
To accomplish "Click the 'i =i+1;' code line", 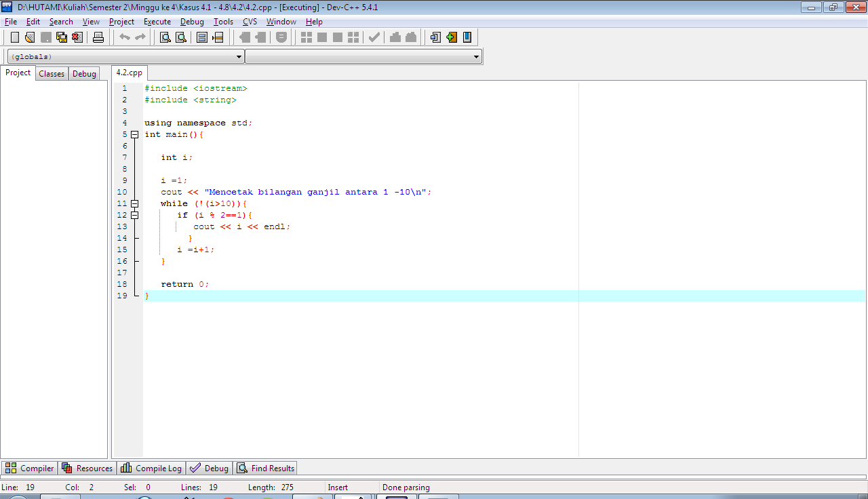I will pos(196,249).
